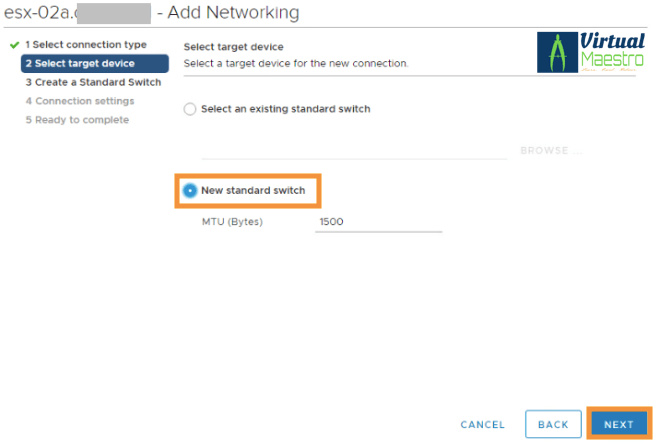The width and height of the screenshot is (659, 446).
Task: Select the 'New standard switch' radio button
Action: click(190, 190)
